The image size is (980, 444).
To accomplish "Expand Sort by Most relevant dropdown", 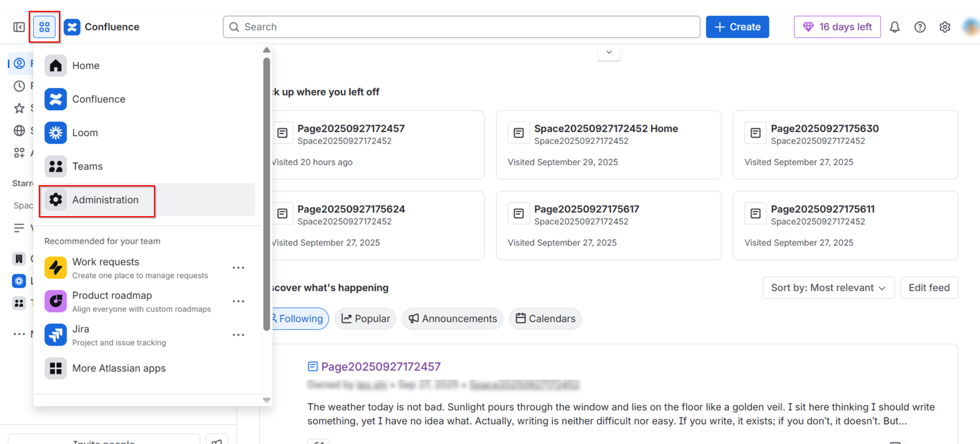I will 828,287.
